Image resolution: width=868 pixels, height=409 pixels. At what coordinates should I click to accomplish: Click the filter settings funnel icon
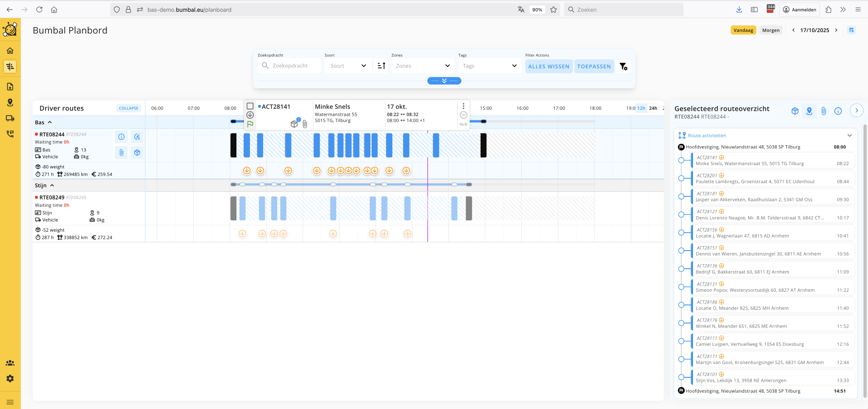[x=623, y=67]
